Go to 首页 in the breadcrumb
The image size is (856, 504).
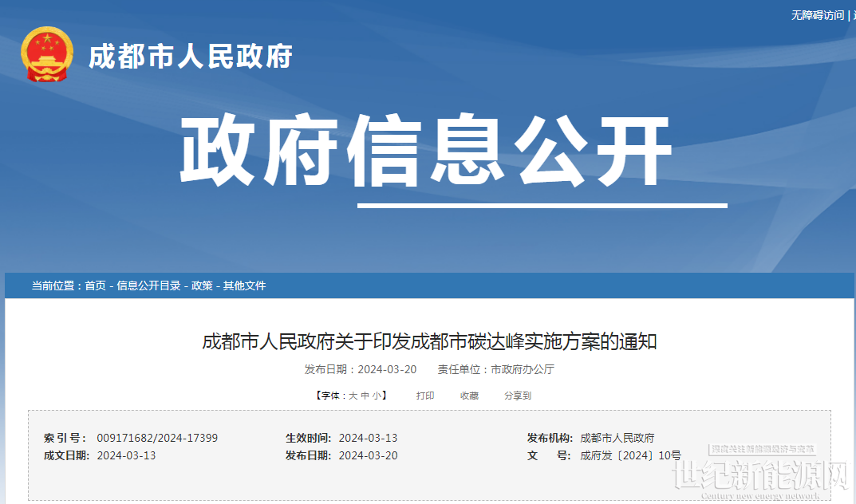point(95,285)
